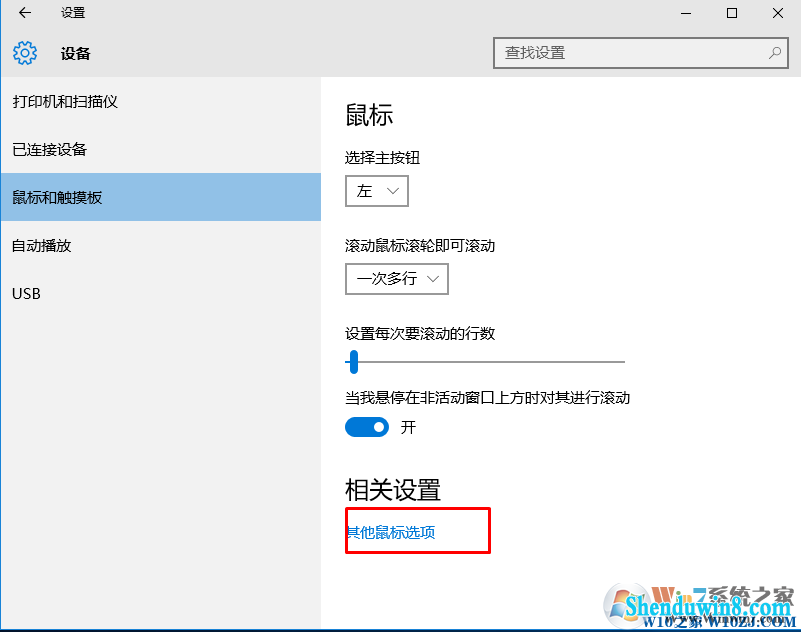Click the magnifier search icon

774,53
